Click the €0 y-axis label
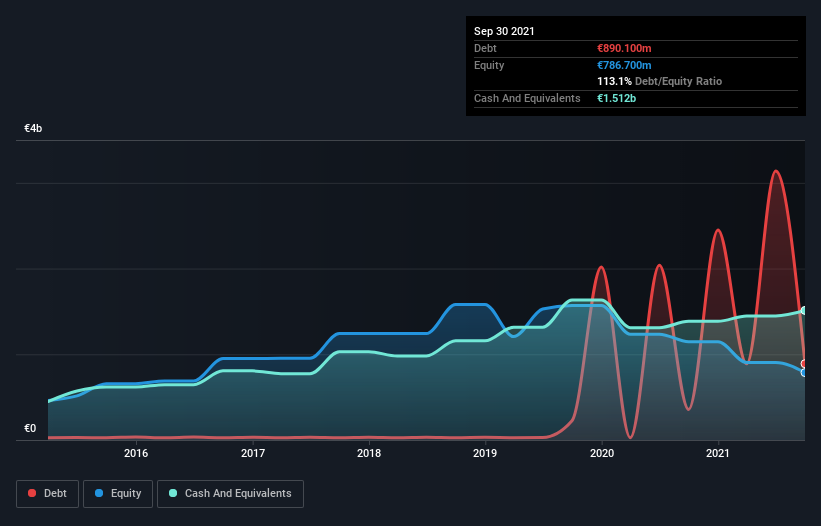Image resolution: width=821 pixels, height=526 pixels. pyautogui.click(x=30, y=428)
